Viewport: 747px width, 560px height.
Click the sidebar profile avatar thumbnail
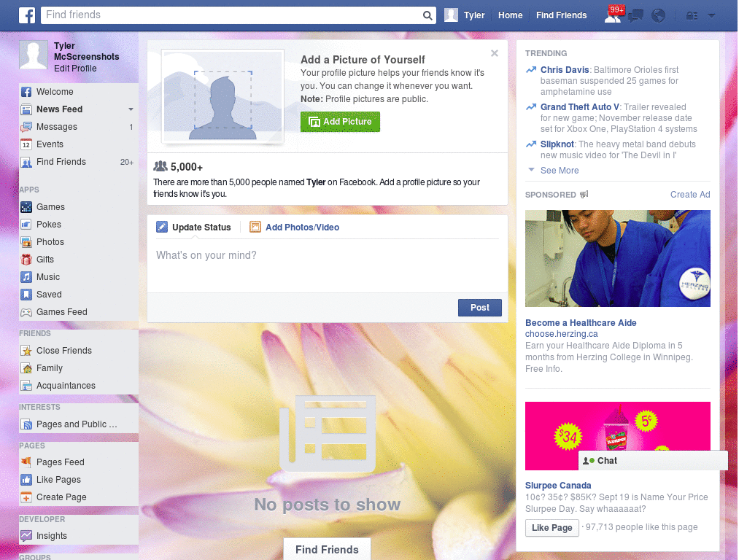(34, 55)
